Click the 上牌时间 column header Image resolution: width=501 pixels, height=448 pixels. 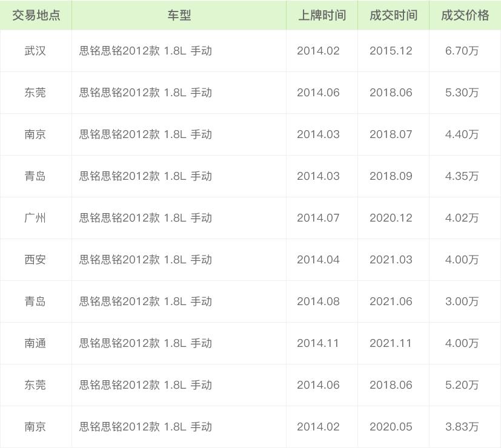(x=322, y=15)
